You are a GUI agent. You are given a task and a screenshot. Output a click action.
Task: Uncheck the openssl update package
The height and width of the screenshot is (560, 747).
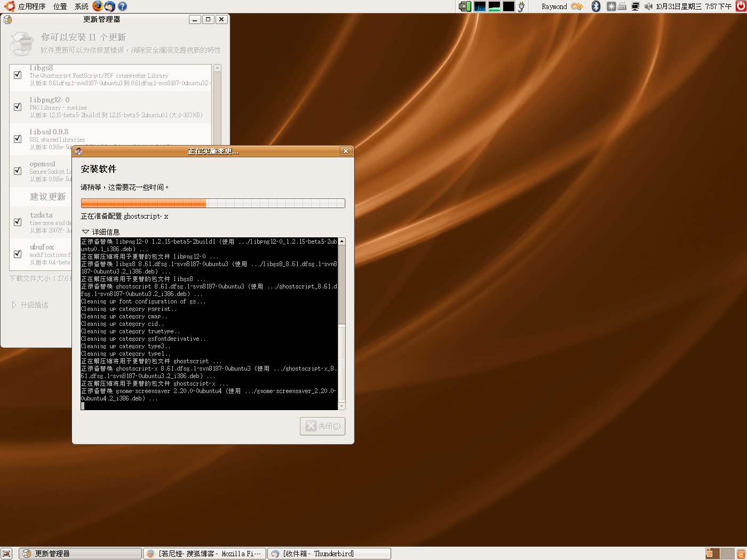point(18,170)
